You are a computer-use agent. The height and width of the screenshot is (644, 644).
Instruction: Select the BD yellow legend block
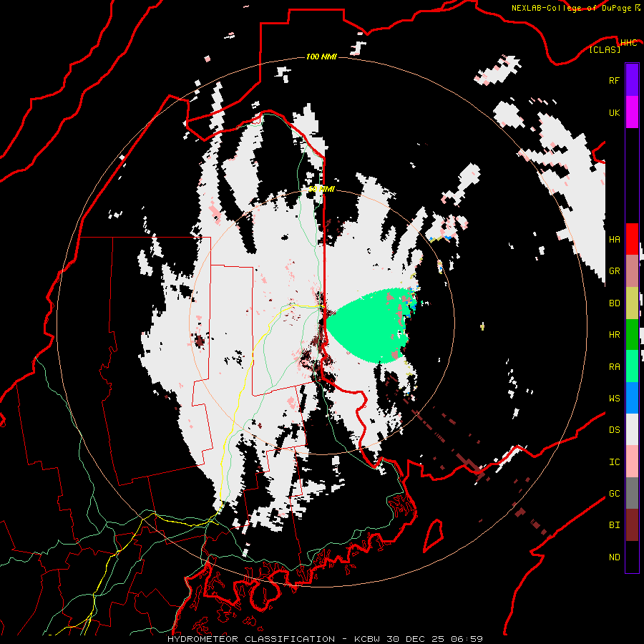tap(632, 303)
